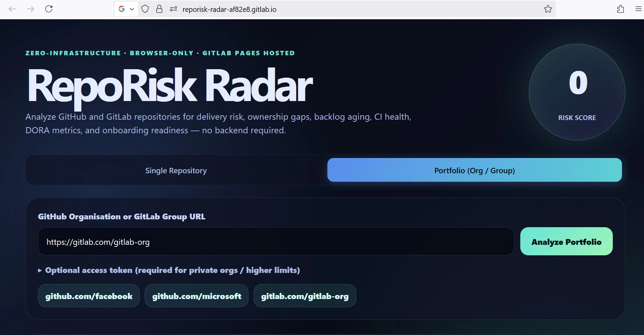Image resolution: width=644 pixels, height=335 pixels.
Task: Click the Analyze Portfolio button
Action: click(x=566, y=241)
